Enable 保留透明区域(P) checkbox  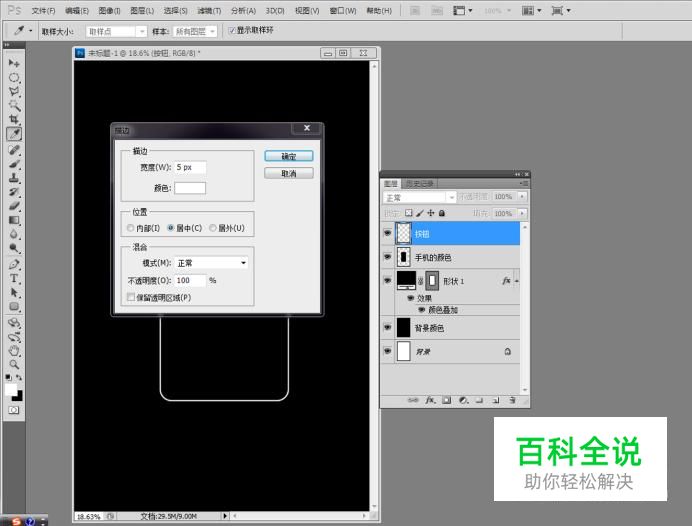click(130, 297)
